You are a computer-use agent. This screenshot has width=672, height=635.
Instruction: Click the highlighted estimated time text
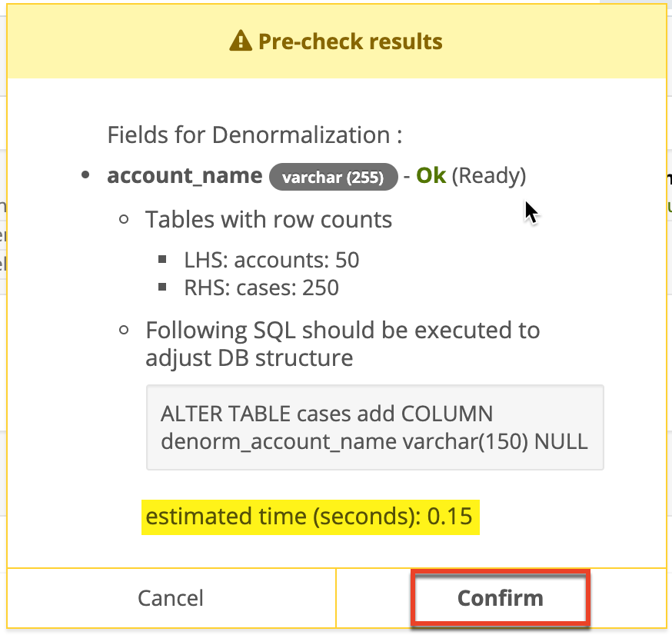pos(311,517)
